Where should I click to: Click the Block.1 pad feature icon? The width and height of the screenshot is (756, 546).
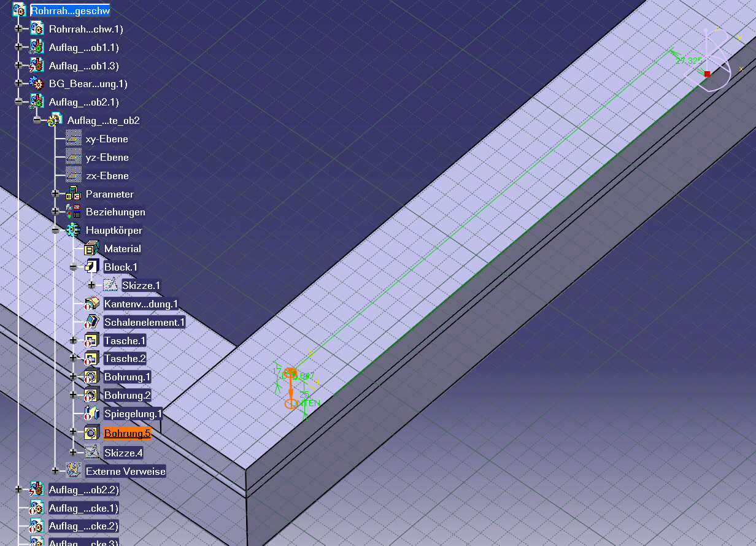pyautogui.click(x=92, y=267)
